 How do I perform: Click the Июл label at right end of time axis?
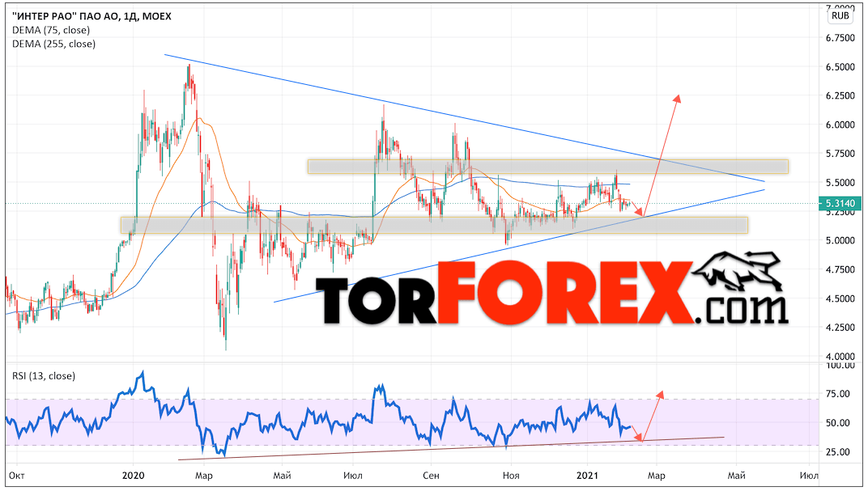[x=809, y=476]
